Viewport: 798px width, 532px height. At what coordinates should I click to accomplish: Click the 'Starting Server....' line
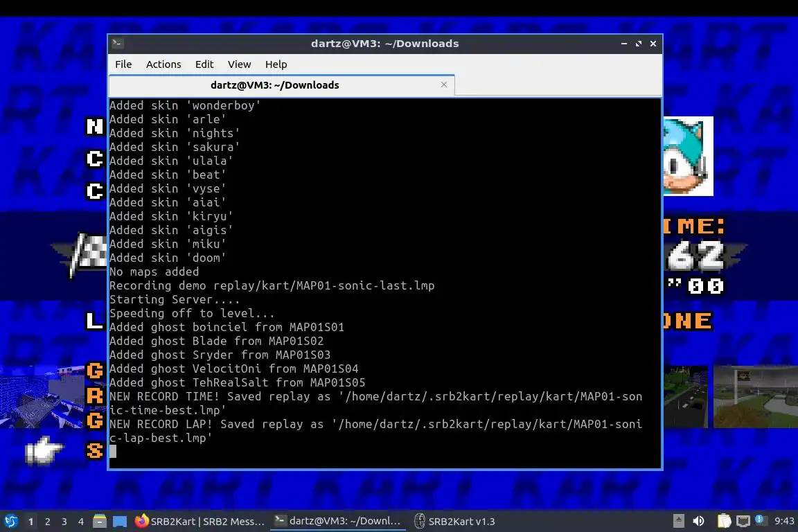[x=175, y=299]
